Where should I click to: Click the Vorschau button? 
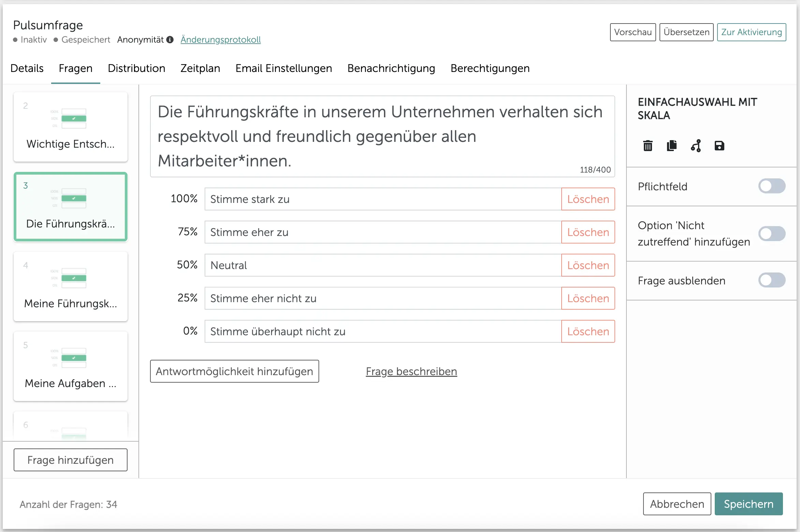[633, 32]
